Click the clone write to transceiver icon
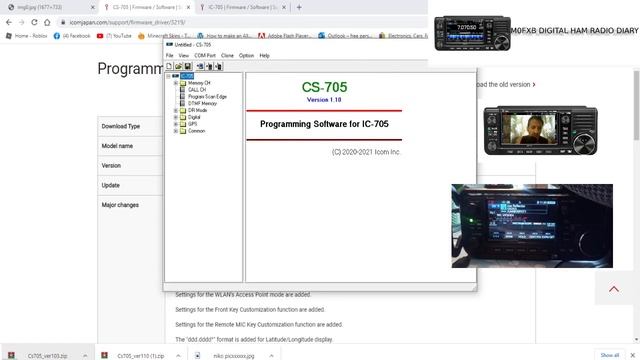The width and height of the screenshot is (640, 360). 218,66
